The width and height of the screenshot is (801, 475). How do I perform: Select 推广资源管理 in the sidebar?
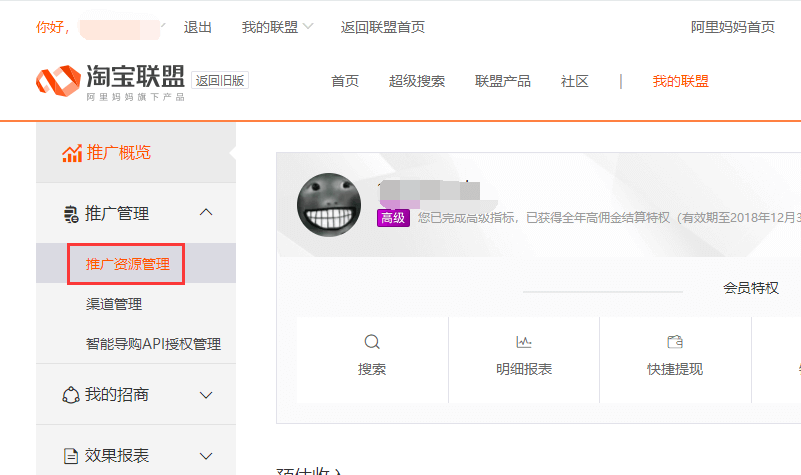coord(128,265)
